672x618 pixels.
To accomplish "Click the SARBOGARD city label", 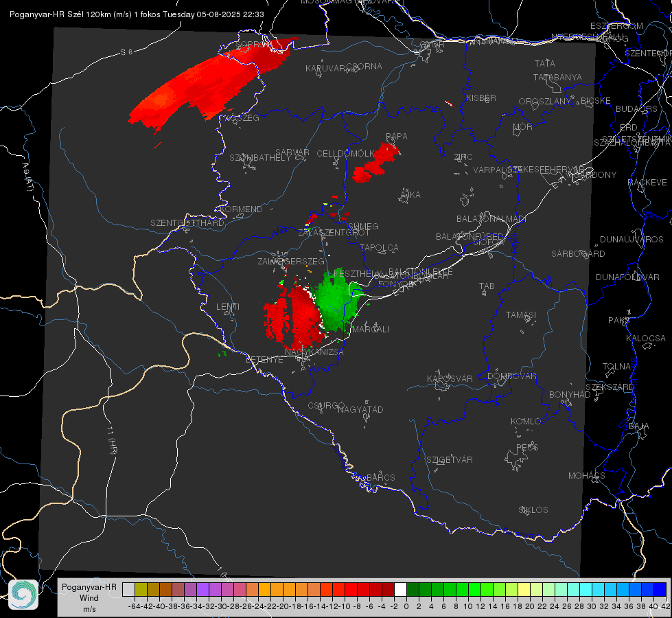I will (x=578, y=254).
